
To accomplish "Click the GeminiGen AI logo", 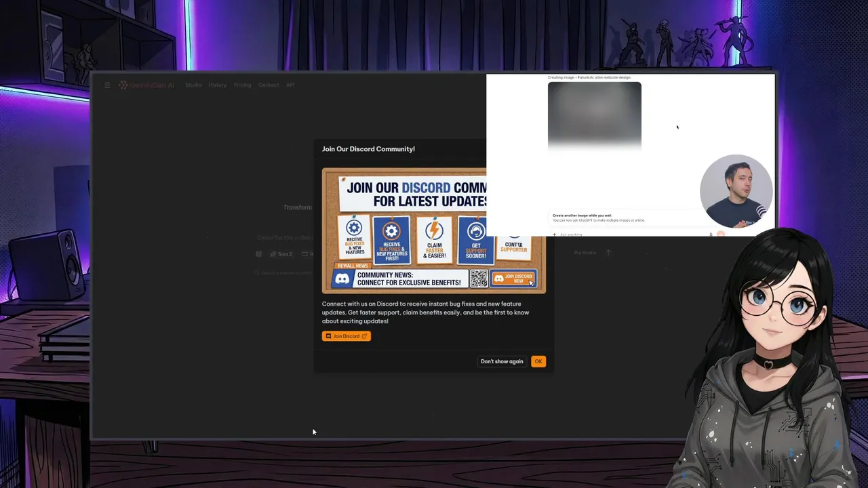I will 146,85.
